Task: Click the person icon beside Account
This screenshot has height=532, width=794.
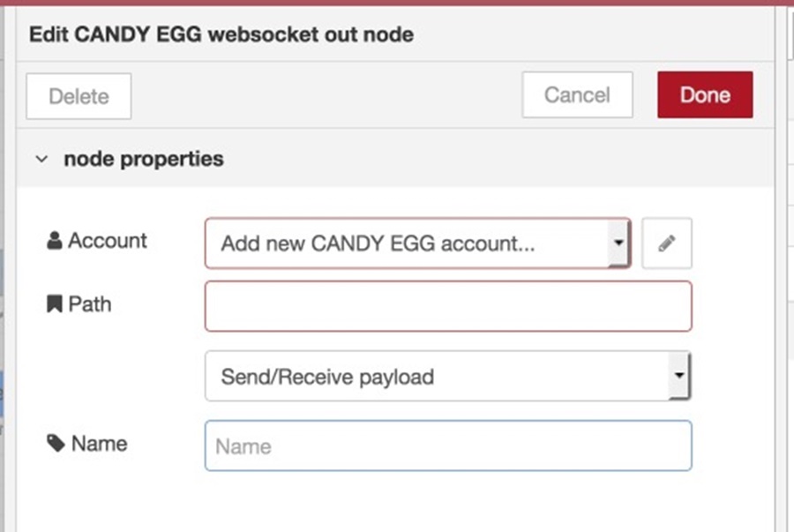Action: [54, 241]
